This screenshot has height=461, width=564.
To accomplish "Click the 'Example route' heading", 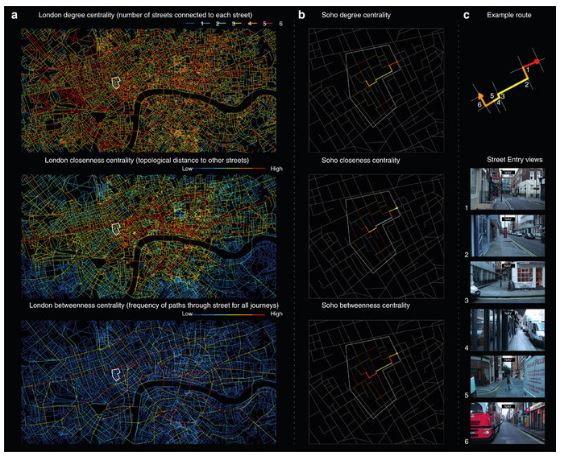I will (x=509, y=15).
